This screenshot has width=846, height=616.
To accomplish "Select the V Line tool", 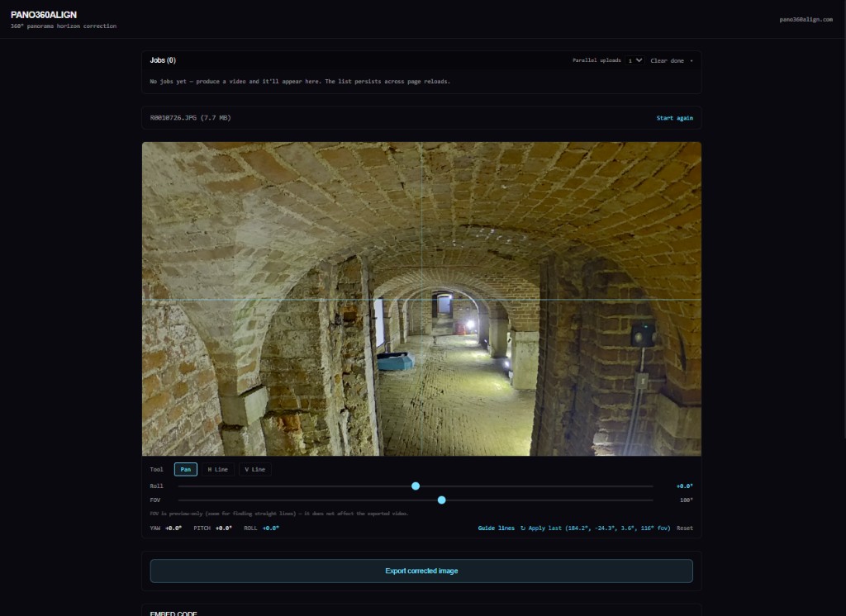I will [255, 469].
